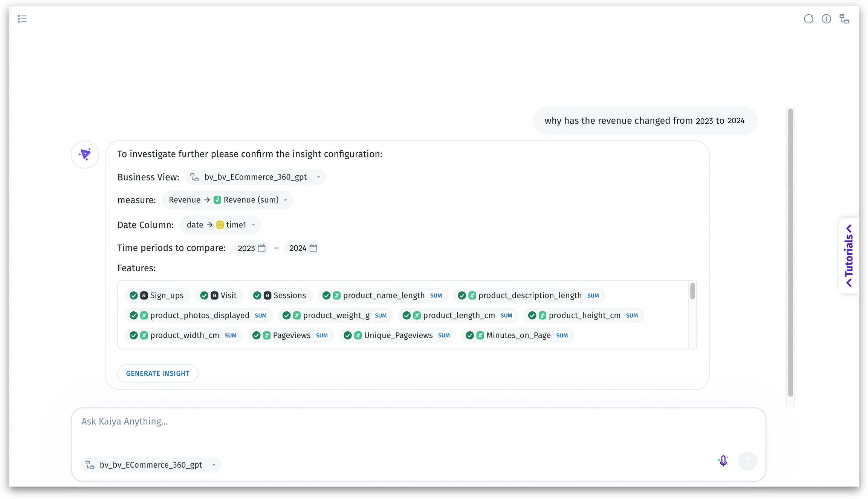Viewport: 868px width, 499px height.
Task: Uncheck the Sign_ups feature
Action: (134, 295)
